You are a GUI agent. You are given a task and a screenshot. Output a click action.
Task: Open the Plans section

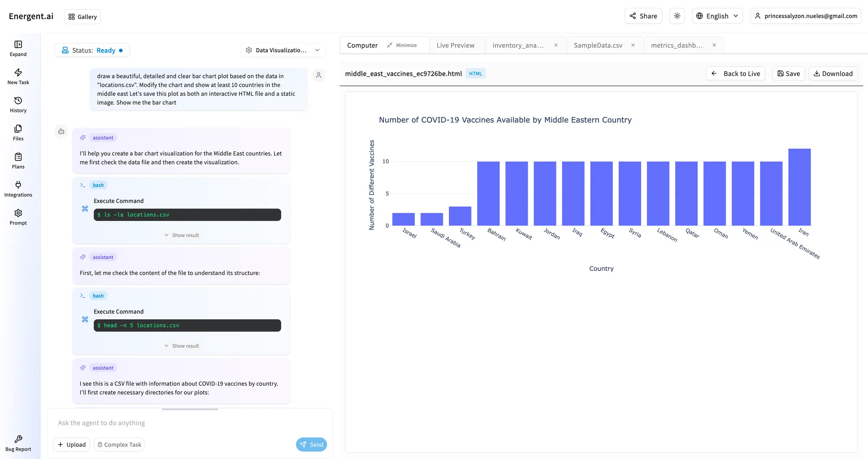click(18, 161)
